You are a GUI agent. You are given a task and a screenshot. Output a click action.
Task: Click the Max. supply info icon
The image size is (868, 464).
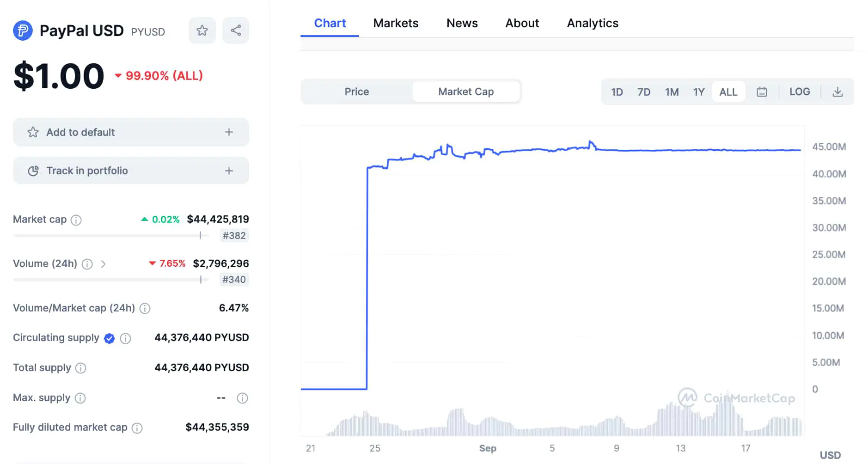[80, 398]
